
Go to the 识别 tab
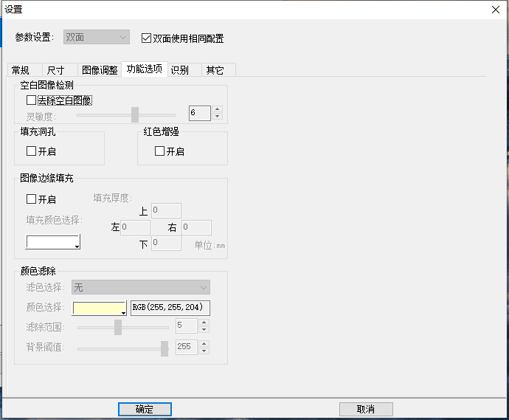point(184,70)
